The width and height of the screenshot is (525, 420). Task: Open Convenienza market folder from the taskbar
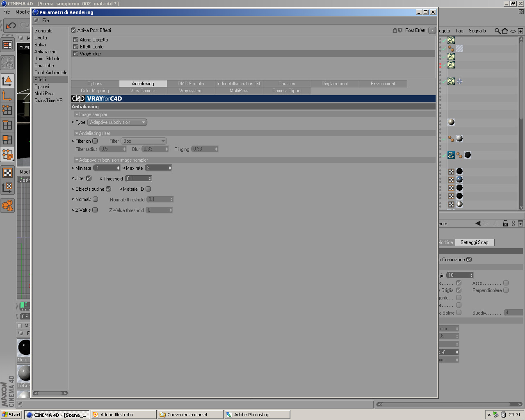point(190,415)
